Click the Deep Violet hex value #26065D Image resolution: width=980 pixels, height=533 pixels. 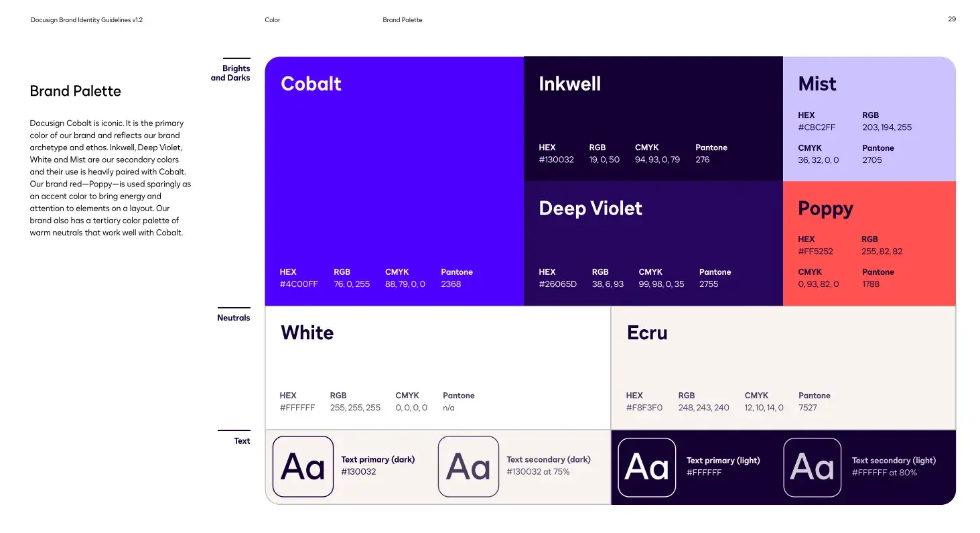pos(557,284)
